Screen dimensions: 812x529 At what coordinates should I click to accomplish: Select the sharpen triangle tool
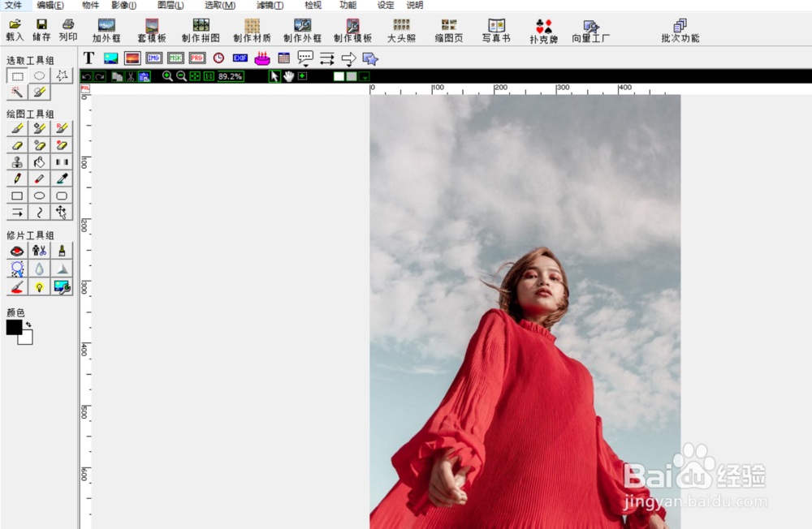pos(62,269)
